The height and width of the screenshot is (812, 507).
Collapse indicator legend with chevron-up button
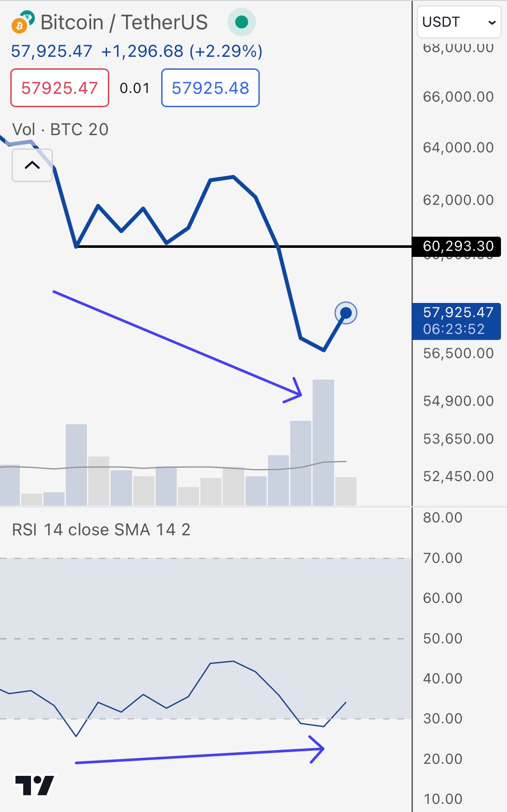[32, 165]
